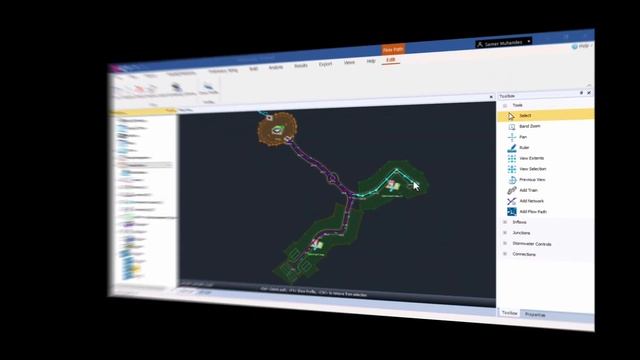
Task: Open the Help ribbon tab
Action: point(371,61)
